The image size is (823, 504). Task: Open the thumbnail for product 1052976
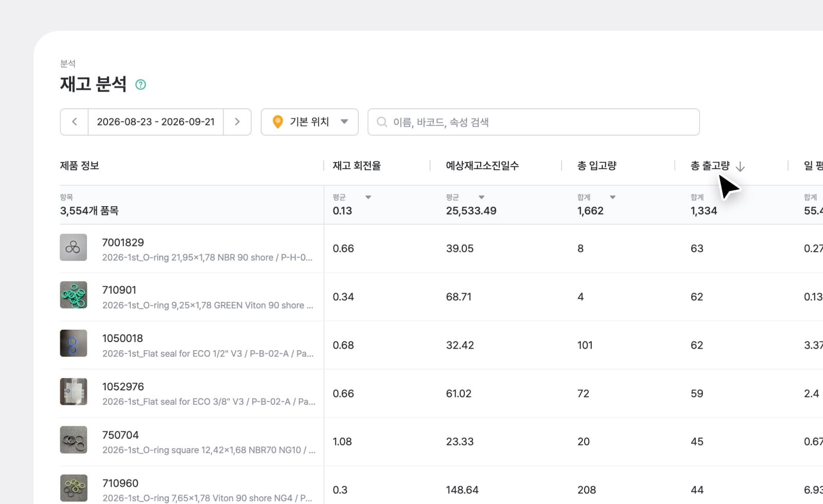pyautogui.click(x=73, y=391)
